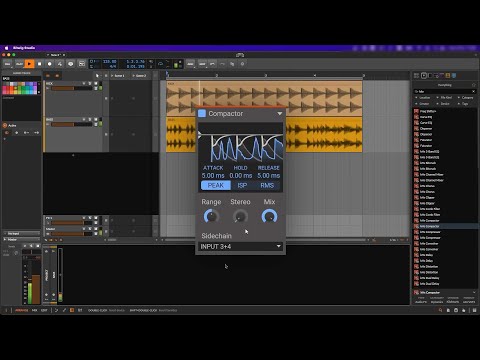Screen dimensions: 480x360
Task: Select the first row in browser results
Action: [x=445, y=111]
